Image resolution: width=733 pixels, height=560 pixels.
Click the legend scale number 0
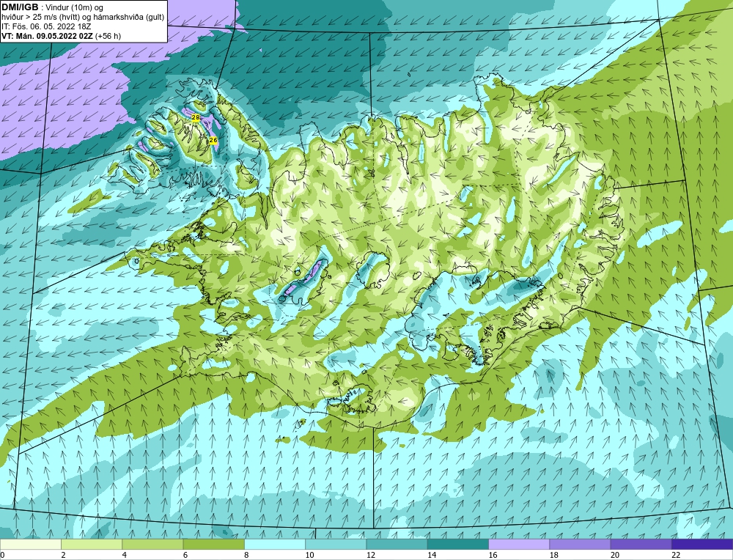pyautogui.click(x=2, y=555)
